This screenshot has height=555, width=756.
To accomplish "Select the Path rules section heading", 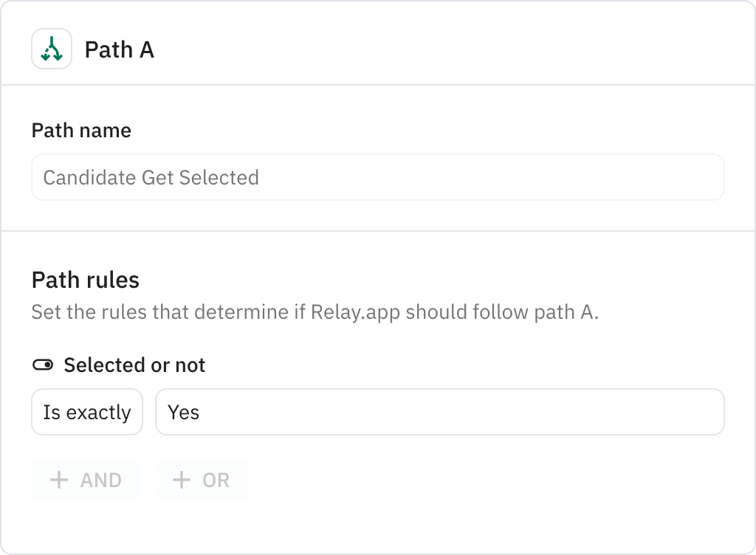I will [x=86, y=280].
